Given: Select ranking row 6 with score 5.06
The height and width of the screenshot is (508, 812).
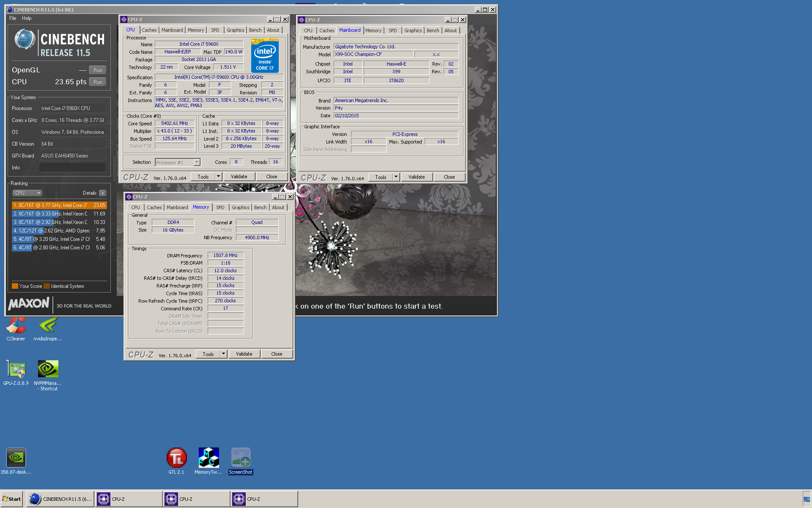Looking at the screenshot, I should 59,248.
